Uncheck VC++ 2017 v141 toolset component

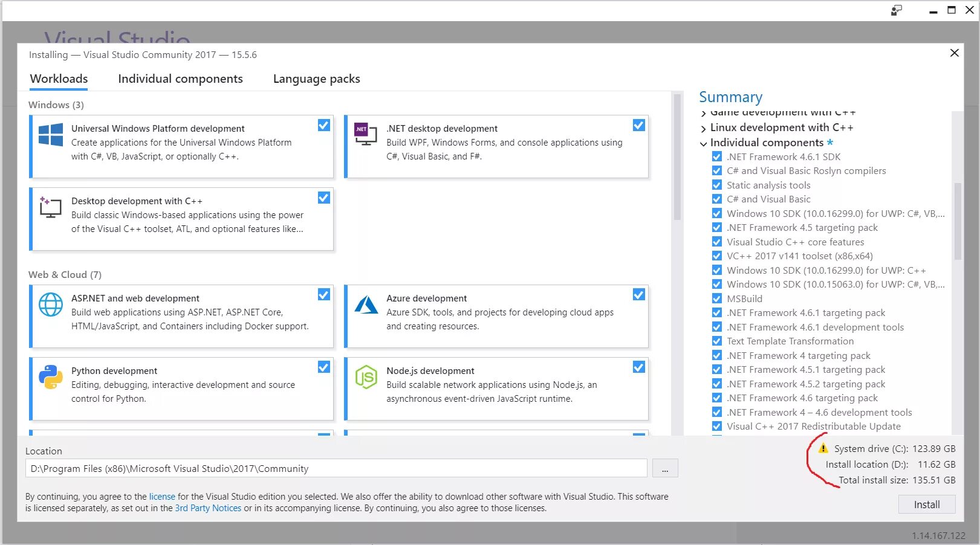(717, 256)
